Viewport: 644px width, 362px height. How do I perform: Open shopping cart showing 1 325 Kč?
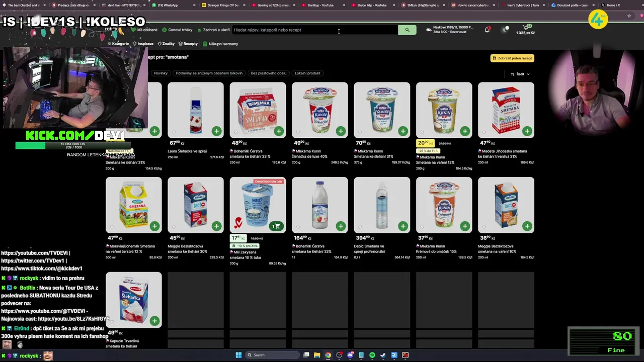coord(525,30)
